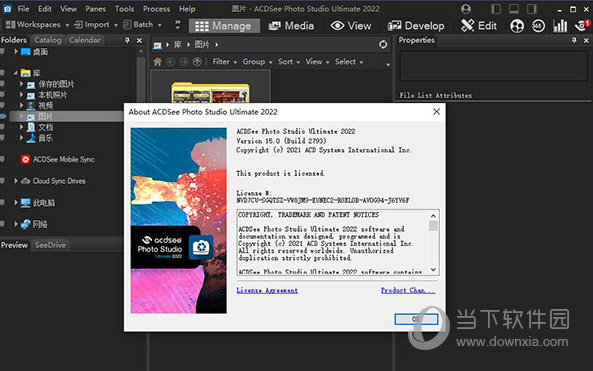Image resolution: width=593 pixels, height=371 pixels.
Task: Open the Dashboard bar chart icon
Action: pyautogui.click(x=560, y=26)
